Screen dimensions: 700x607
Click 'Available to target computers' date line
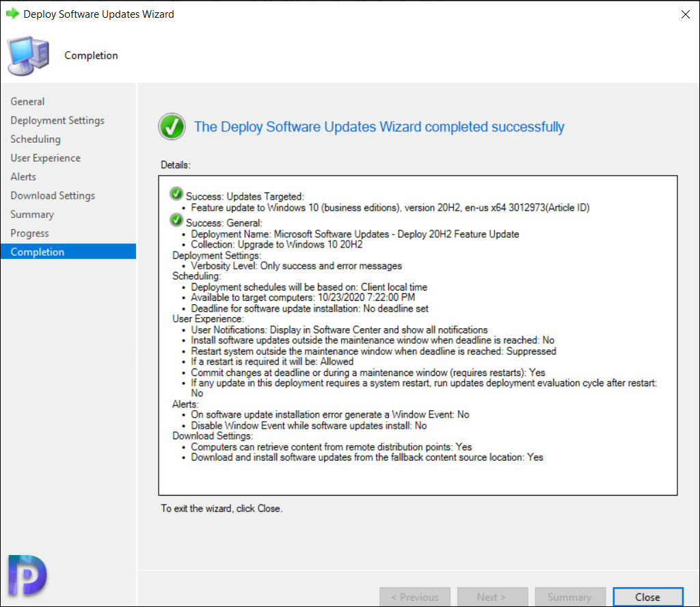point(303,297)
